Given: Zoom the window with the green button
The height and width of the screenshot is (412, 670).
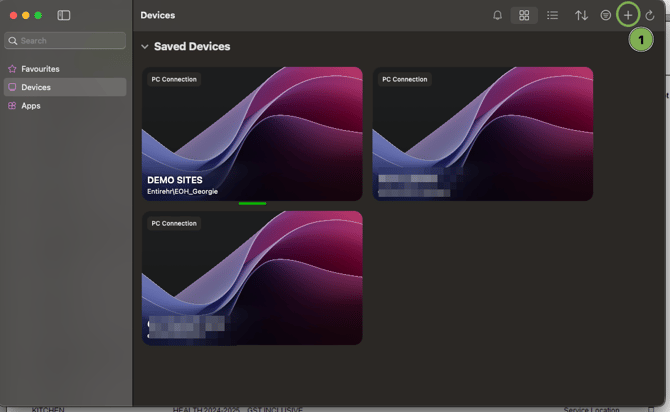Looking at the screenshot, I should click(39, 16).
